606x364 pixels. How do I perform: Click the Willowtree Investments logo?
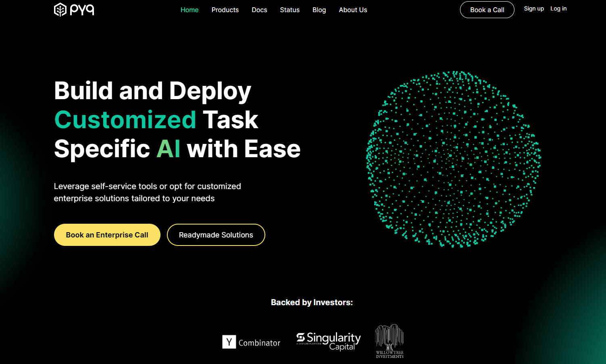coord(389,341)
